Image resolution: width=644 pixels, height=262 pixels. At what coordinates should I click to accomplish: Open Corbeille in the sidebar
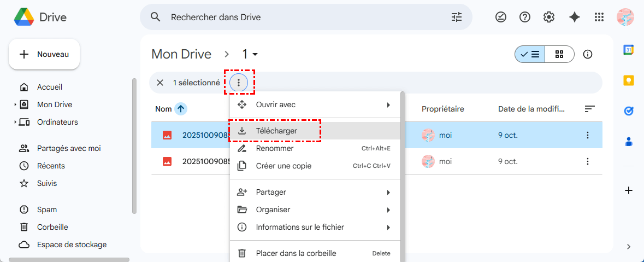[52, 227]
